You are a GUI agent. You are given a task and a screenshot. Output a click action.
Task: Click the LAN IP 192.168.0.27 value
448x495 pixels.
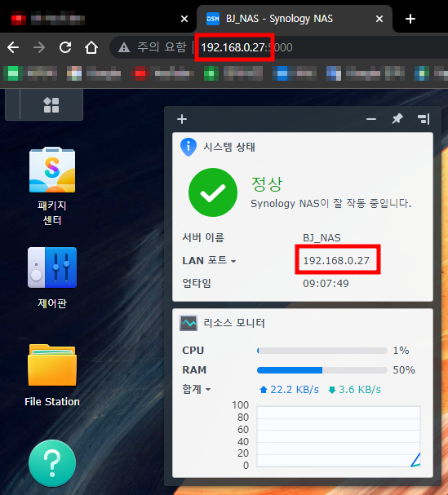[336, 260]
